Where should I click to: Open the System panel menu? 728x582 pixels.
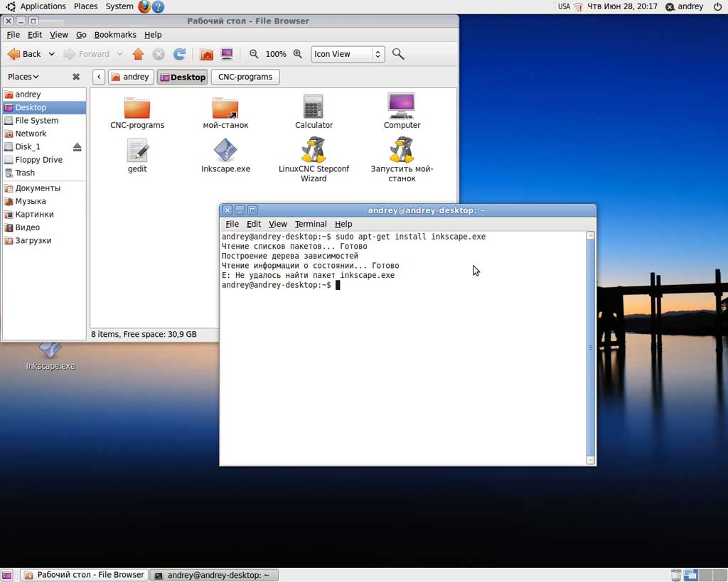click(x=119, y=6)
